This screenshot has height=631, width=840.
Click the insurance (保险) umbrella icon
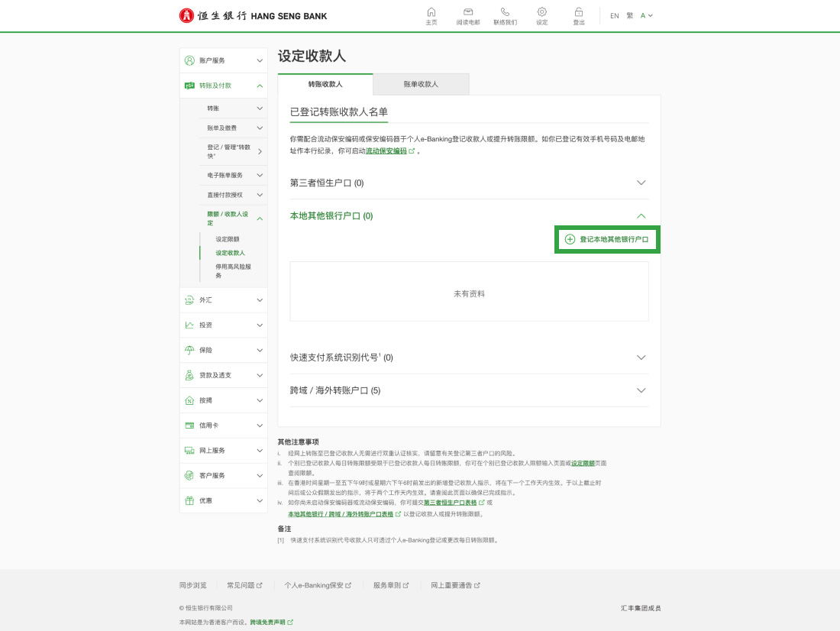(189, 350)
